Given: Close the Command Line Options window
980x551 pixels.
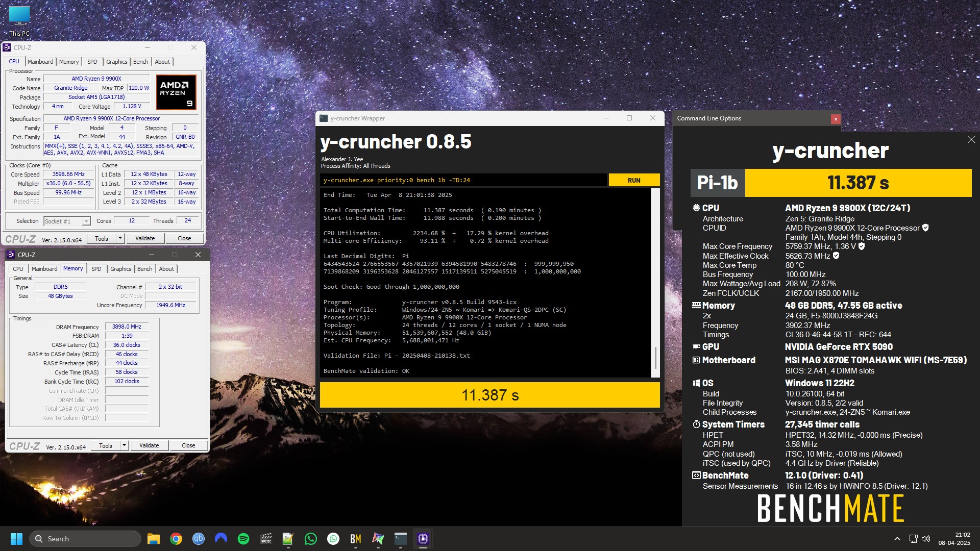Looking at the screenshot, I should (836, 119).
